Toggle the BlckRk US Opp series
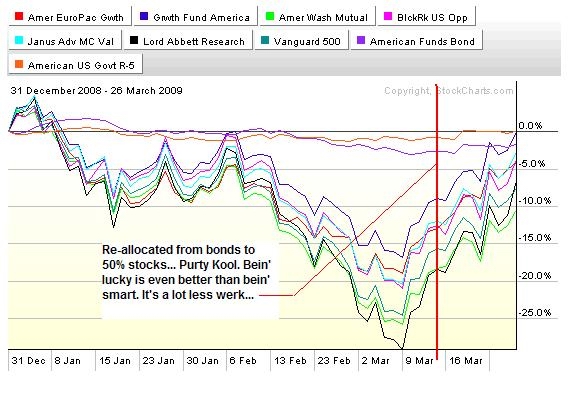The width and height of the screenshot is (574, 397). pos(426,17)
